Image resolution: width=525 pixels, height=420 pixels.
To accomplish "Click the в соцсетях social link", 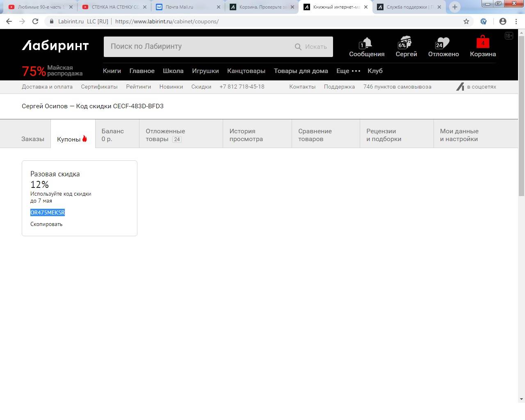I will tap(476, 87).
